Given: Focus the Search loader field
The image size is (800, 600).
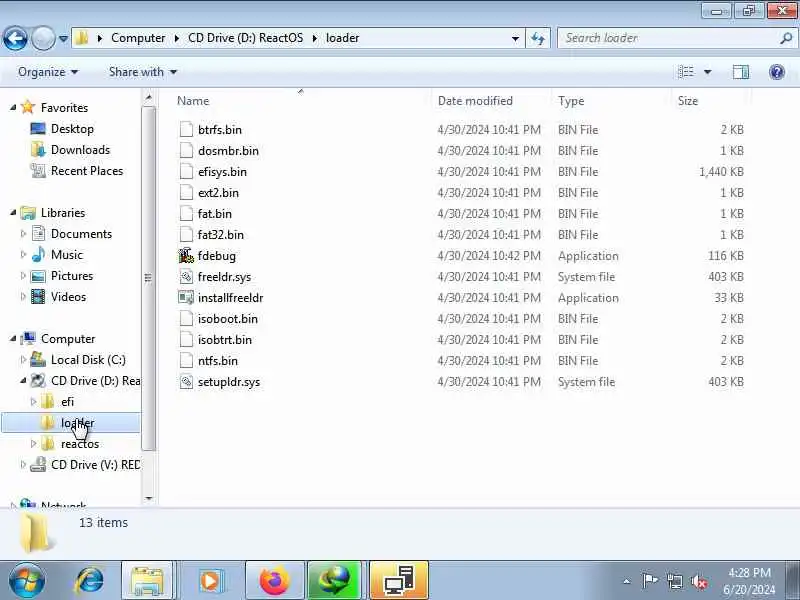Looking at the screenshot, I should click(669, 38).
